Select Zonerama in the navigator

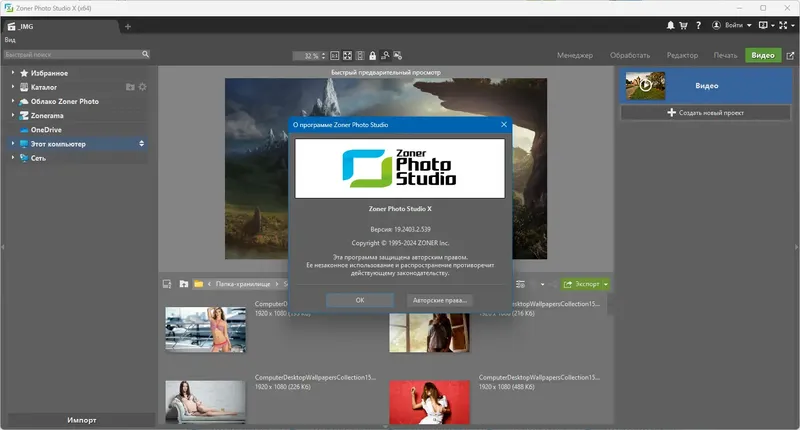(46, 116)
